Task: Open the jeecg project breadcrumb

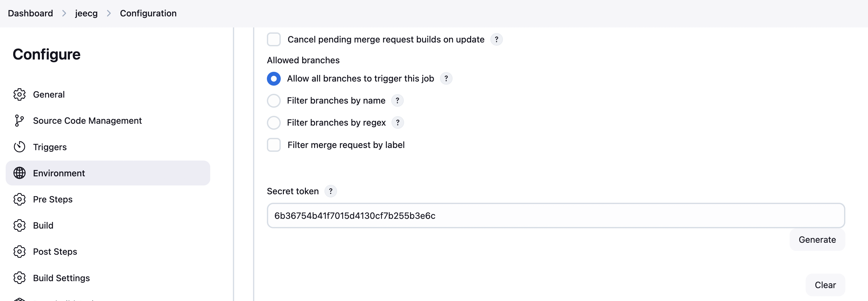Action: point(86,13)
